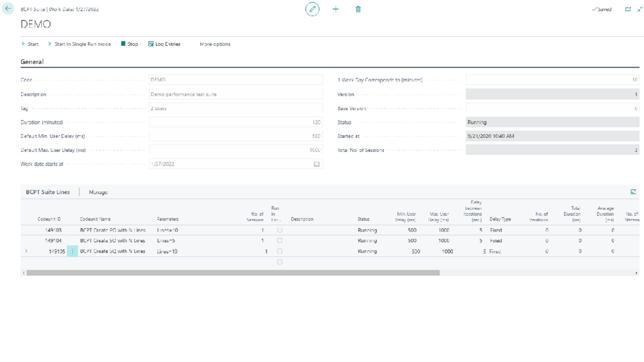Start the BCPT suite
Image resolution: width=644 pixels, height=362 pixels.
pyautogui.click(x=30, y=44)
